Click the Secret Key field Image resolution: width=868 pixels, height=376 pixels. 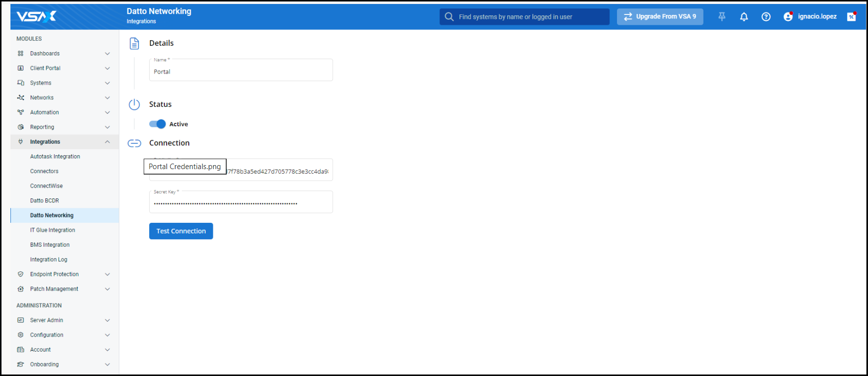(241, 202)
